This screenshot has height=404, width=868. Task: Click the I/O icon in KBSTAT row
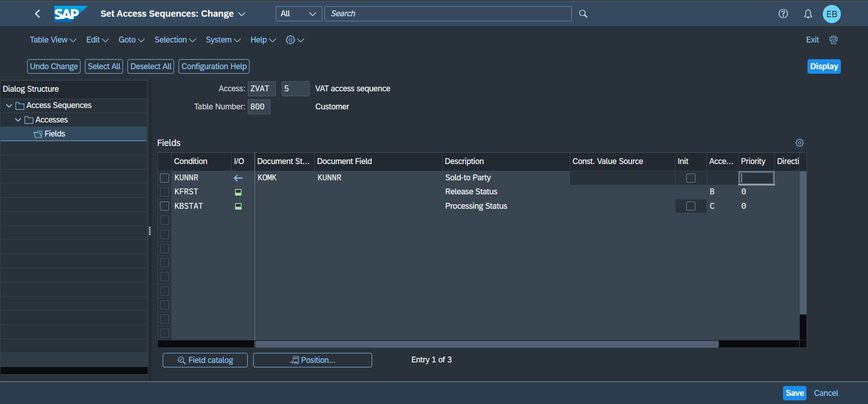(x=238, y=206)
